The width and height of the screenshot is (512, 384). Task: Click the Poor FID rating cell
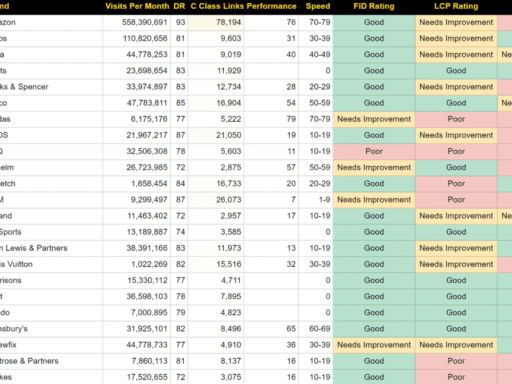pyautogui.click(x=374, y=151)
